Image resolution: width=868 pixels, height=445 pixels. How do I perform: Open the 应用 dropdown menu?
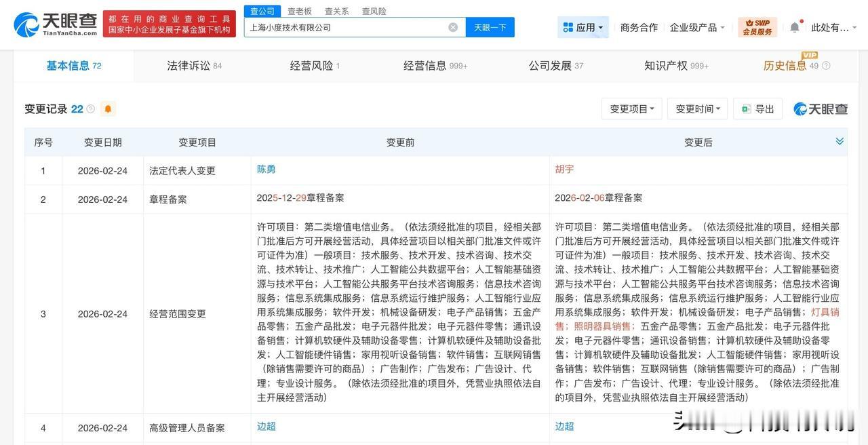[583, 28]
